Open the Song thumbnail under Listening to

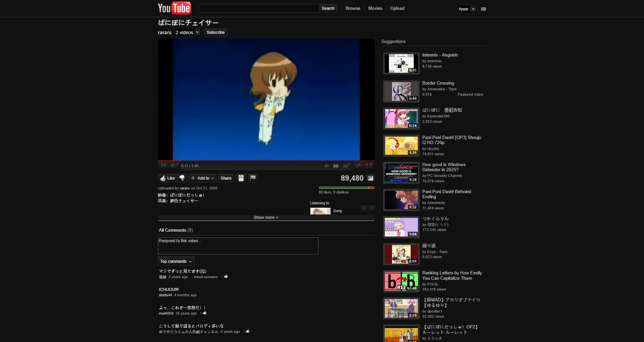pos(320,211)
